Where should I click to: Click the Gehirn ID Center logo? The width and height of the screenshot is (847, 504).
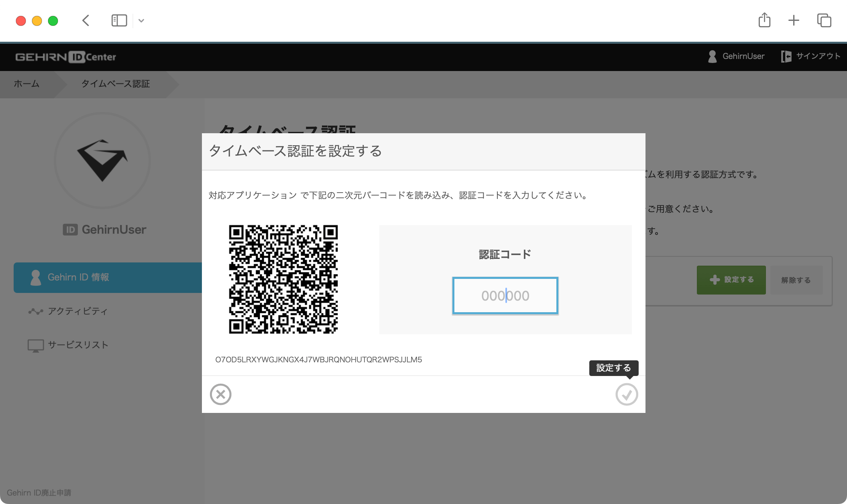(65, 57)
